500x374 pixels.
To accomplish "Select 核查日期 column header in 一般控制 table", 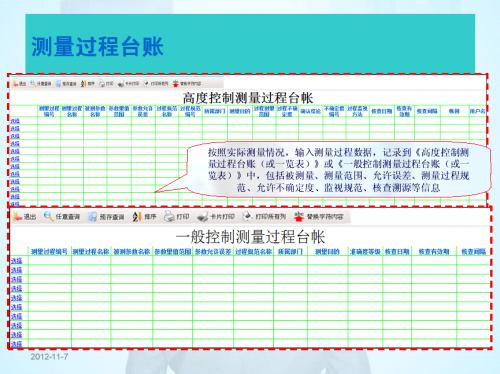I will pos(397,252).
